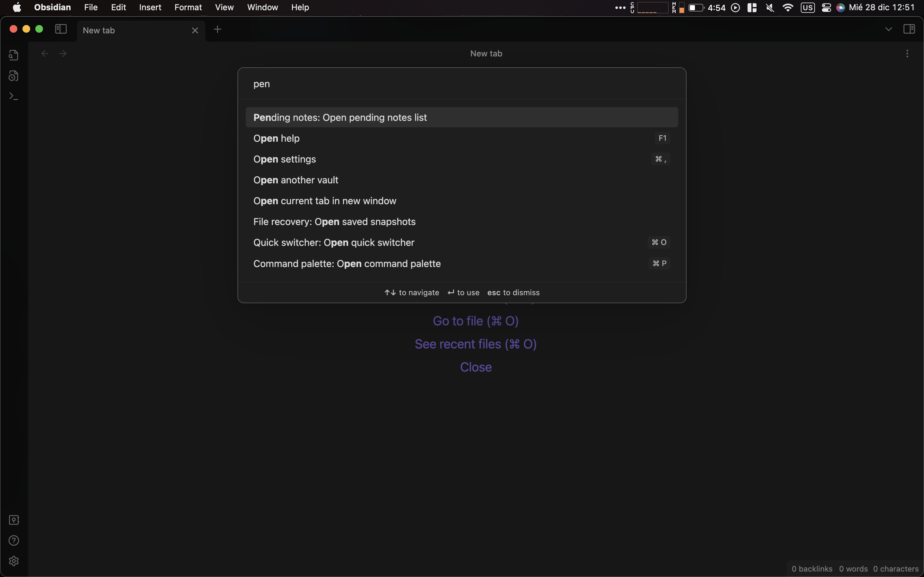Click the 'Go to file' link
This screenshot has width=924, height=577.
coord(475,321)
